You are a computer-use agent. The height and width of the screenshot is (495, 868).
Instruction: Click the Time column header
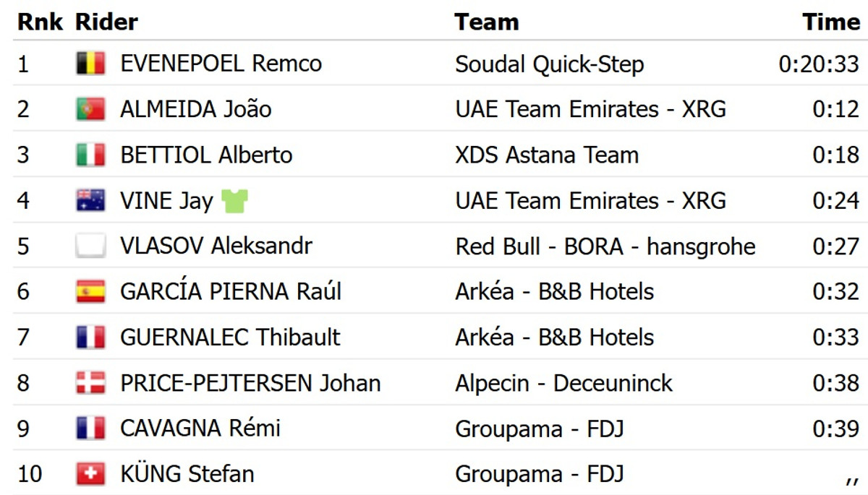[x=831, y=22]
